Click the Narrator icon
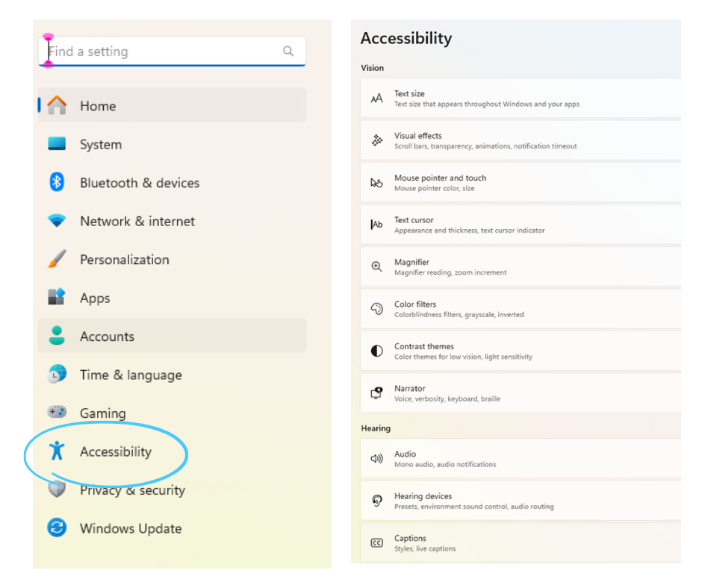The width and height of the screenshot is (702, 588). tap(377, 393)
